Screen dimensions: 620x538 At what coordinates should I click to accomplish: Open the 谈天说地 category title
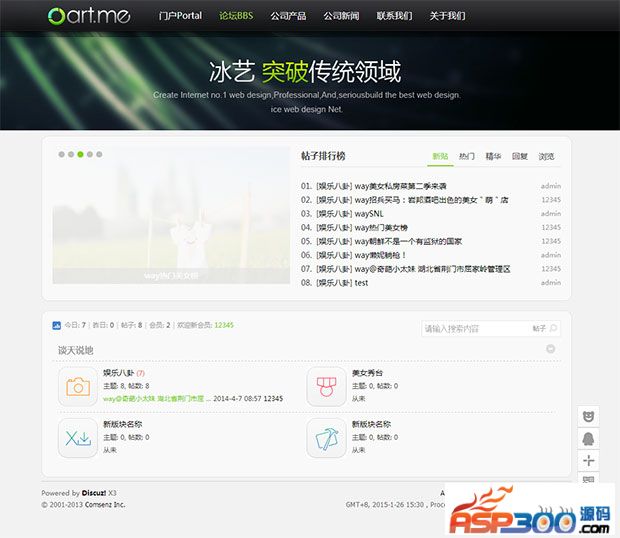pyautogui.click(x=76, y=350)
